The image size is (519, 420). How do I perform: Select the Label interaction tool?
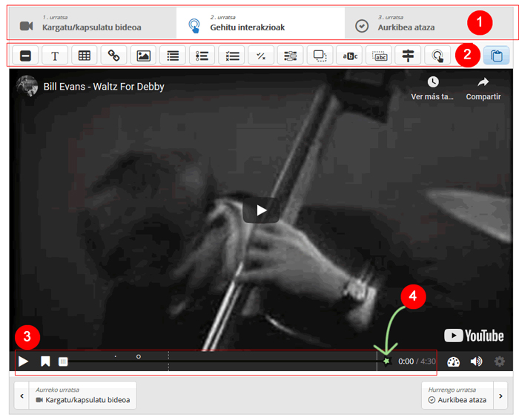tap(25, 56)
